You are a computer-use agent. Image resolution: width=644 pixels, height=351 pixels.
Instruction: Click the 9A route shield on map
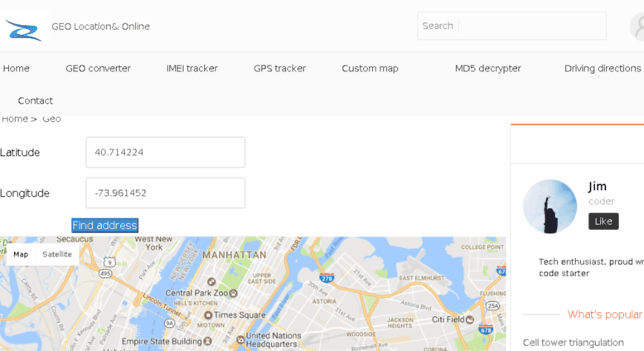tap(170, 324)
